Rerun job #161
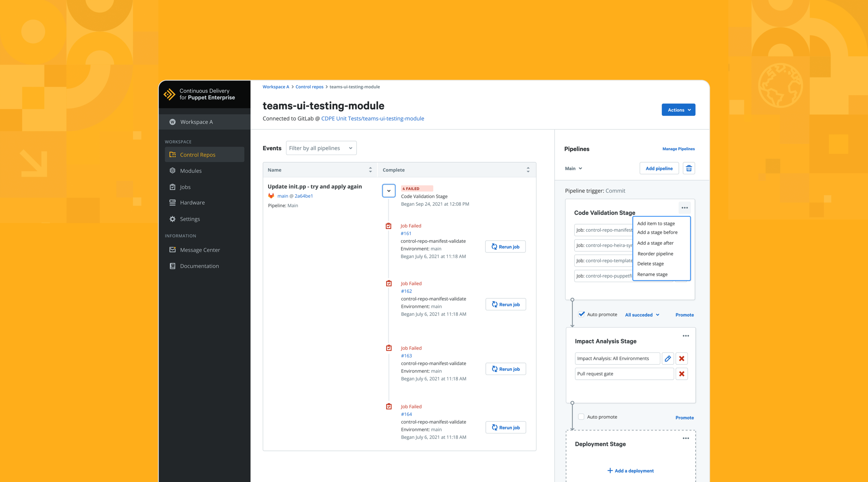Screen dimensions: 868x482 tap(505, 247)
